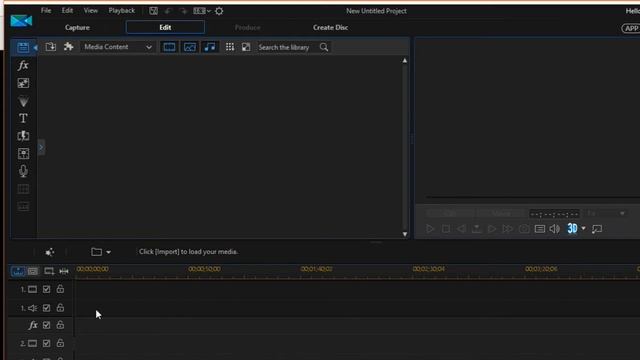Click timeline ruler at 00;00;50;00
640x360 pixels.
coord(204,269)
